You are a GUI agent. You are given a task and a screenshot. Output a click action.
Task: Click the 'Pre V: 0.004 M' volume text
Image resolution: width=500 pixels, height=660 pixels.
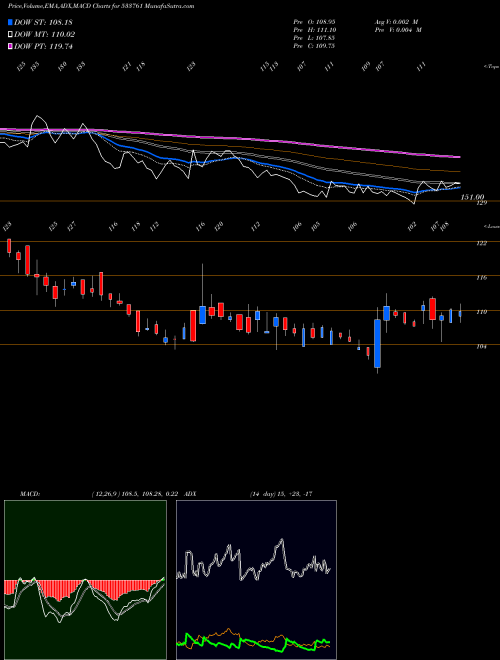(x=398, y=30)
